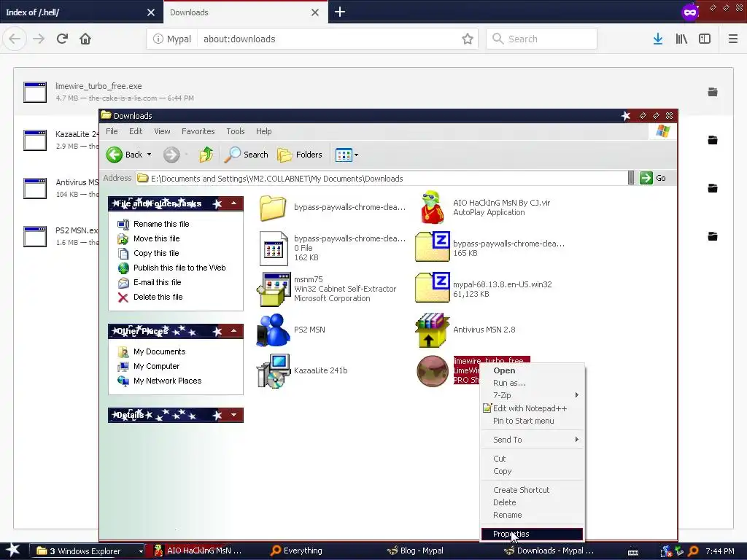Switch to Everything on the taskbar

point(296,551)
